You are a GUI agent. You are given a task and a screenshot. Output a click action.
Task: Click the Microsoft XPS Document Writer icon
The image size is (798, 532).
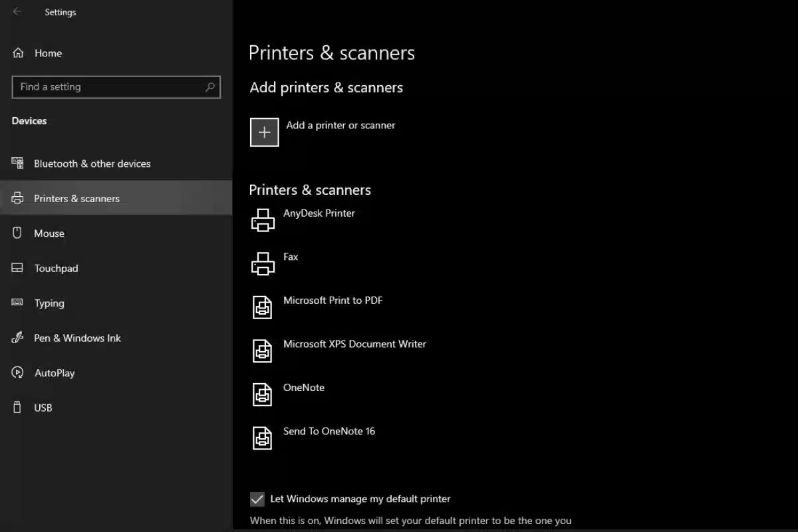point(263,350)
